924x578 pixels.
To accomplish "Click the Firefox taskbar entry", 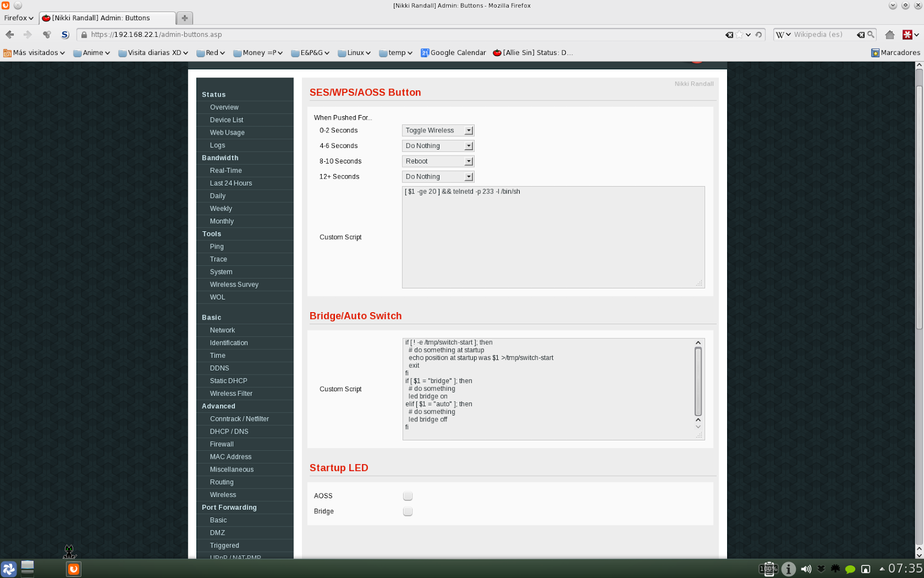I will 73,569.
